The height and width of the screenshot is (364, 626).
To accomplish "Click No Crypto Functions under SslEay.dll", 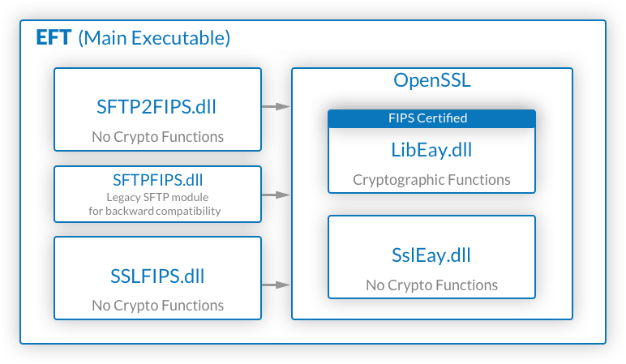I will pos(431,285).
